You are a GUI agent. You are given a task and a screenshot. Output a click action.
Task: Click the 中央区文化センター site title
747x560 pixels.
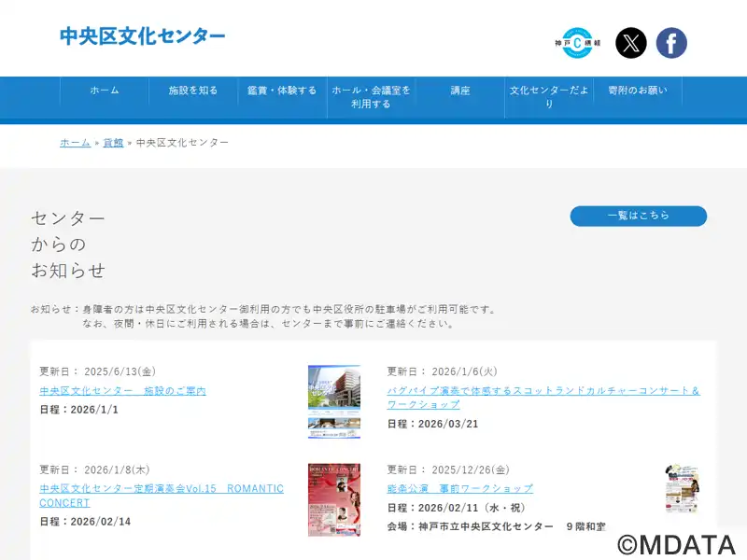click(x=143, y=36)
